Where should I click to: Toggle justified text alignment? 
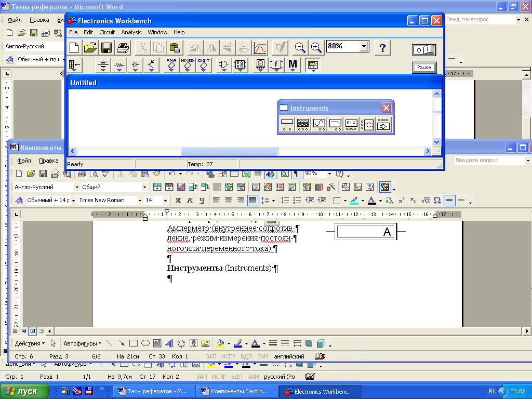coord(252,200)
